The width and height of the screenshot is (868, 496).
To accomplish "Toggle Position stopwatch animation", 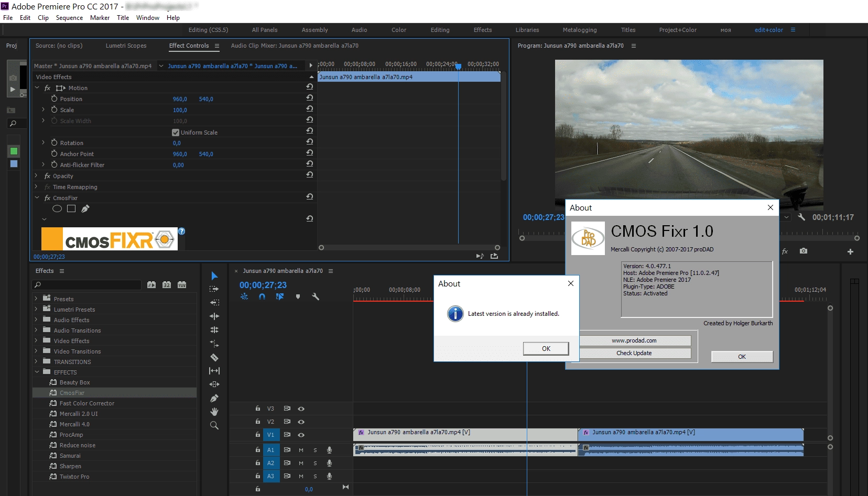I will 54,98.
